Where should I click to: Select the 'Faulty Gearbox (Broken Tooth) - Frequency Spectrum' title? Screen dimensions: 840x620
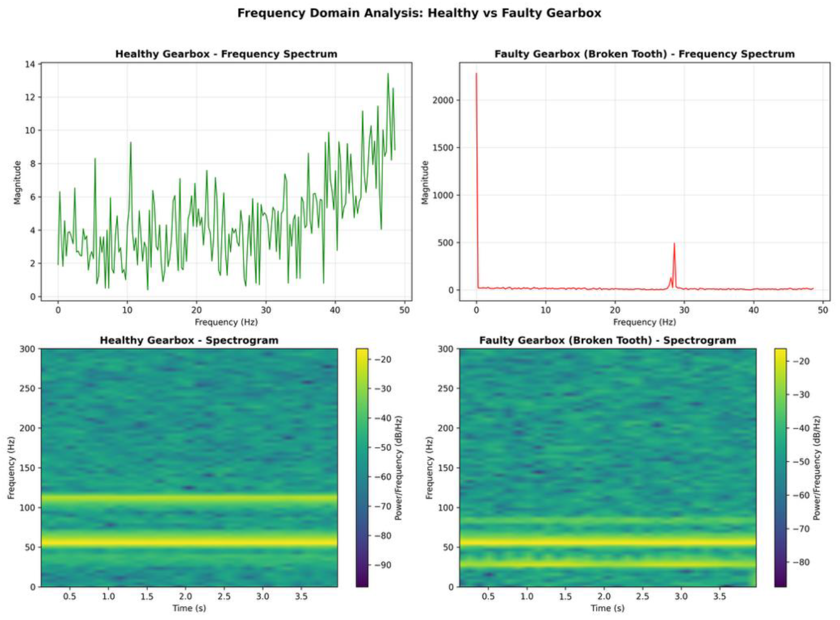coord(644,54)
